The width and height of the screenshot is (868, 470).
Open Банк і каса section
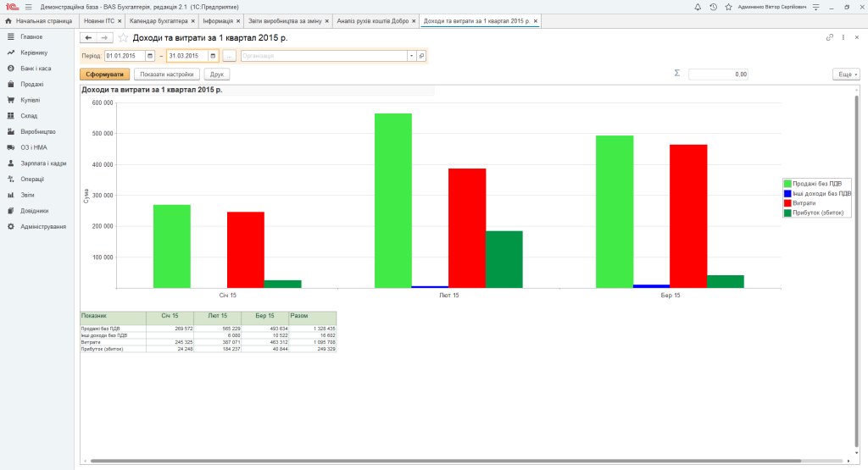coord(37,69)
